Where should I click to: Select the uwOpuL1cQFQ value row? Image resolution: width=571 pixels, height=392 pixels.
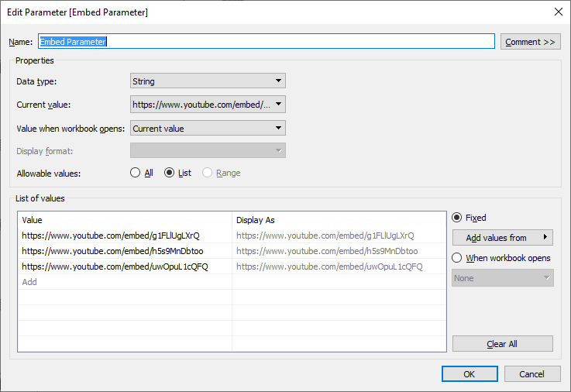(115, 266)
